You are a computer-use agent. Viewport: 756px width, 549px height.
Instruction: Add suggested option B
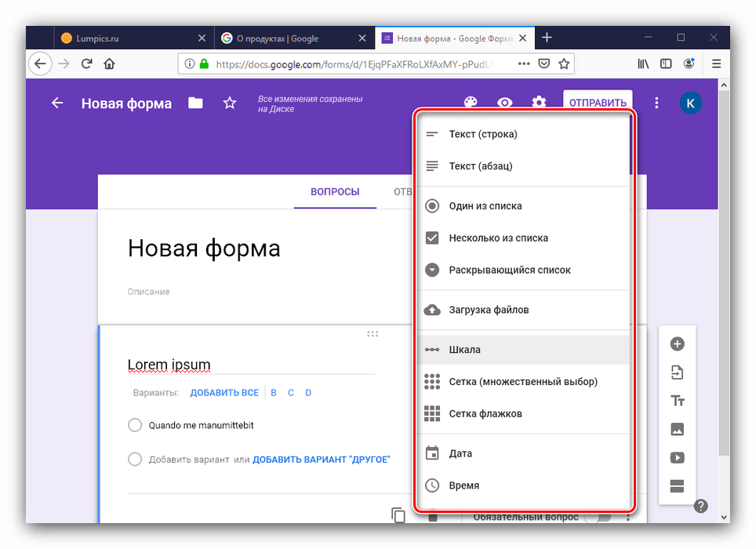pos(274,393)
